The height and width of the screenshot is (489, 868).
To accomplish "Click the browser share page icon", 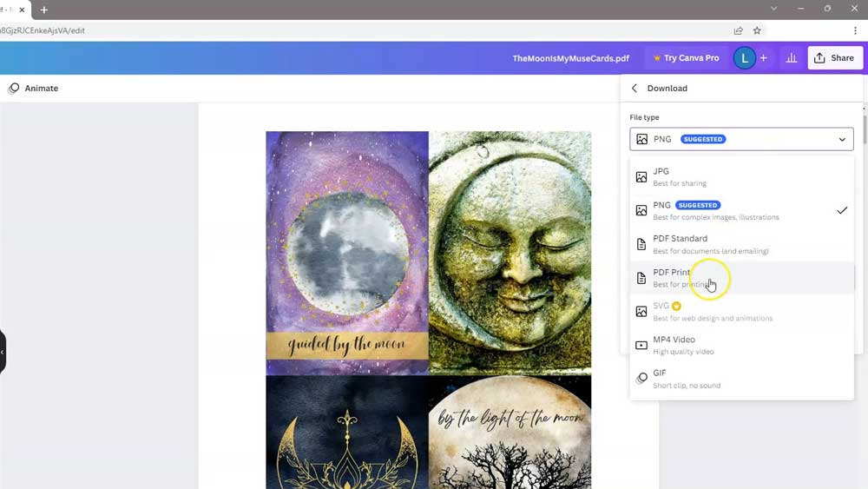I will tap(738, 30).
